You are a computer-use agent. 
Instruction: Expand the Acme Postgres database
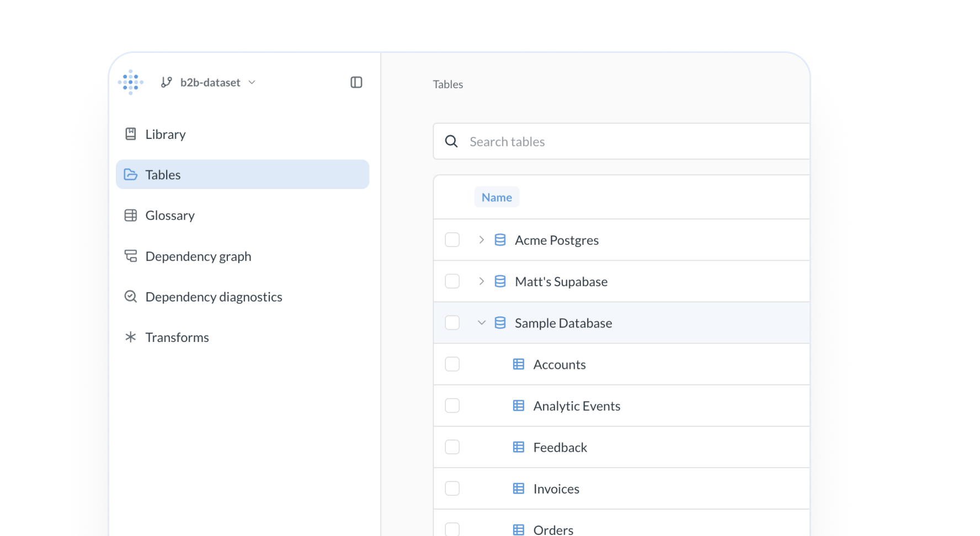tap(481, 240)
